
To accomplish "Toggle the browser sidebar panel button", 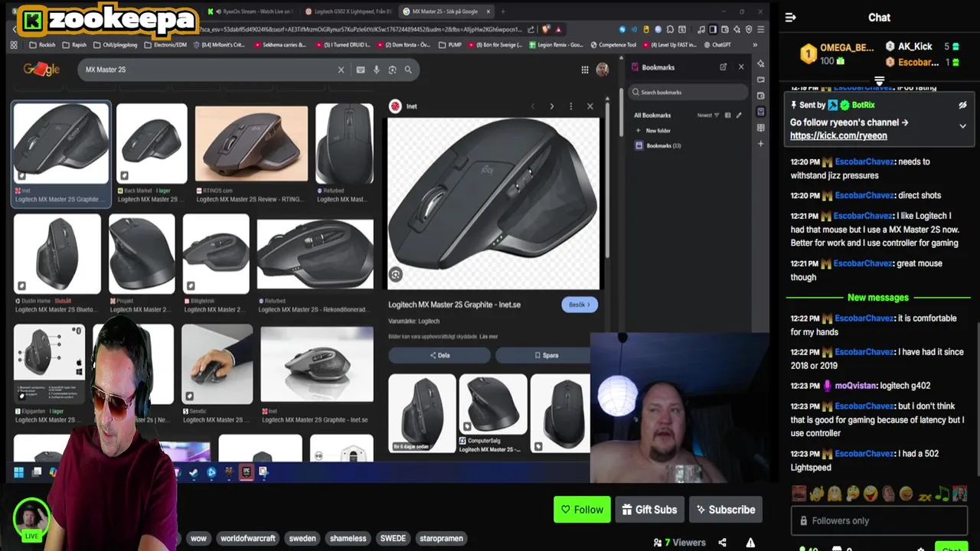I will (x=712, y=29).
